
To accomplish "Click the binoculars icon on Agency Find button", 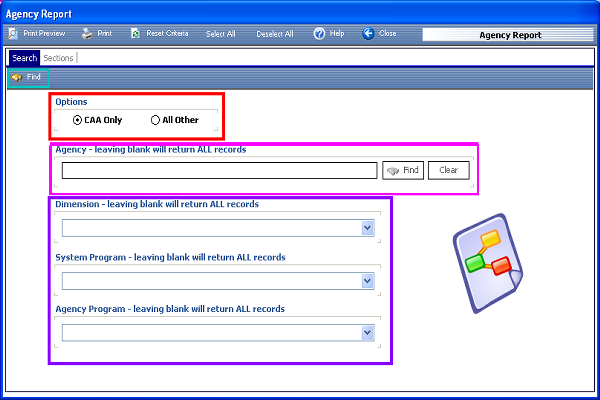I will pos(393,170).
